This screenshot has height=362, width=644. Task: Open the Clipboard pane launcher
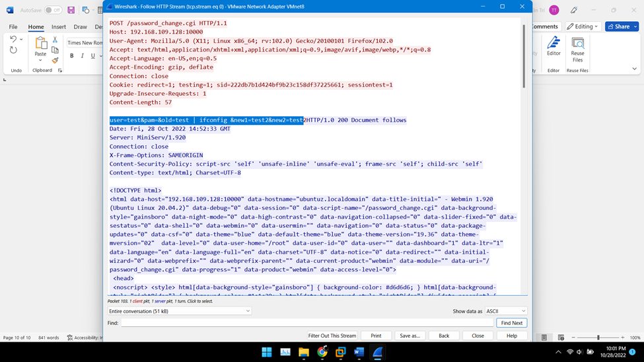(60, 71)
